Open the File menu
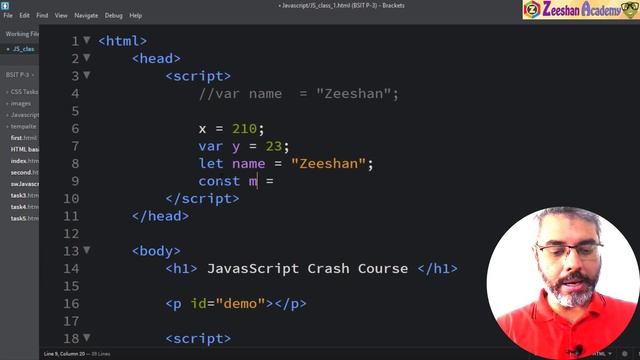The width and height of the screenshot is (640, 360). 8,16
